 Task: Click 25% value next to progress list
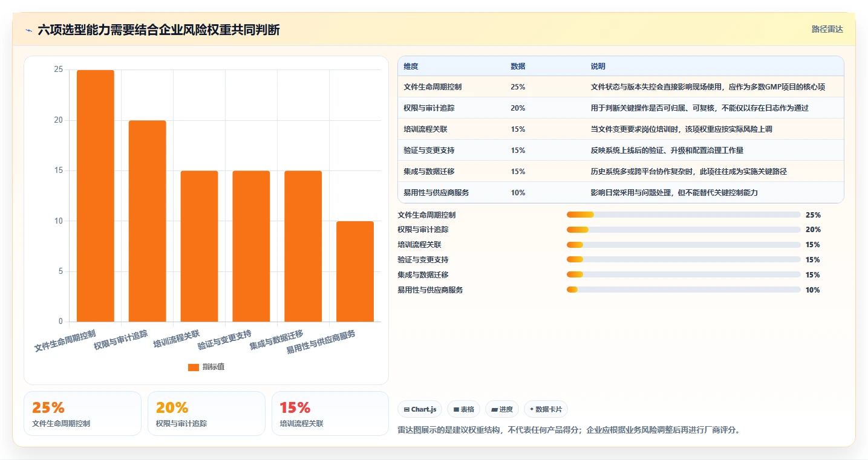[813, 215]
